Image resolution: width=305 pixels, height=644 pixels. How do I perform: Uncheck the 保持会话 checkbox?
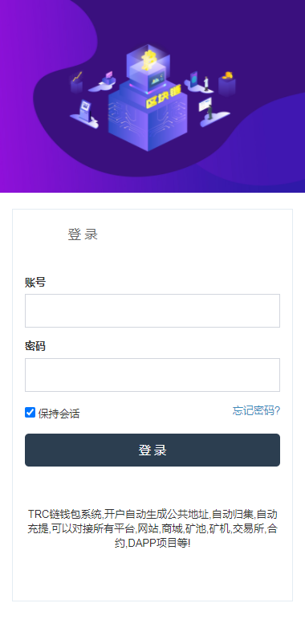30,413
